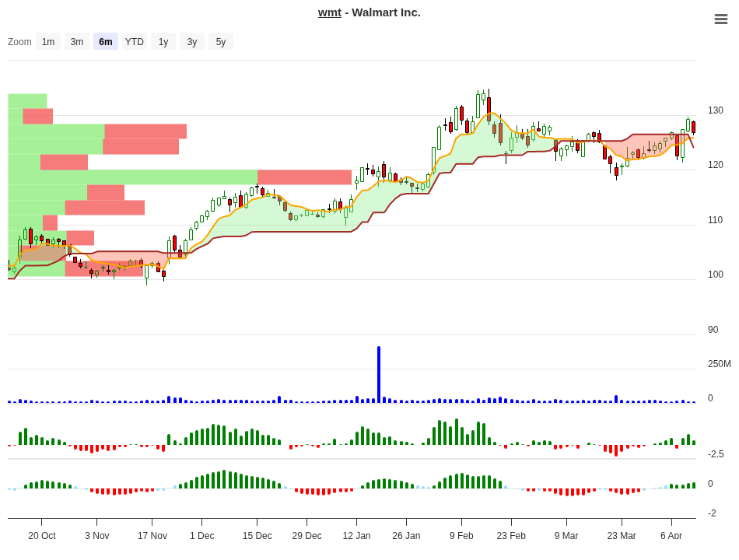Click the 250M volume axis label
The height and width of the screenshot is (560, 739).
coord(720,364)
